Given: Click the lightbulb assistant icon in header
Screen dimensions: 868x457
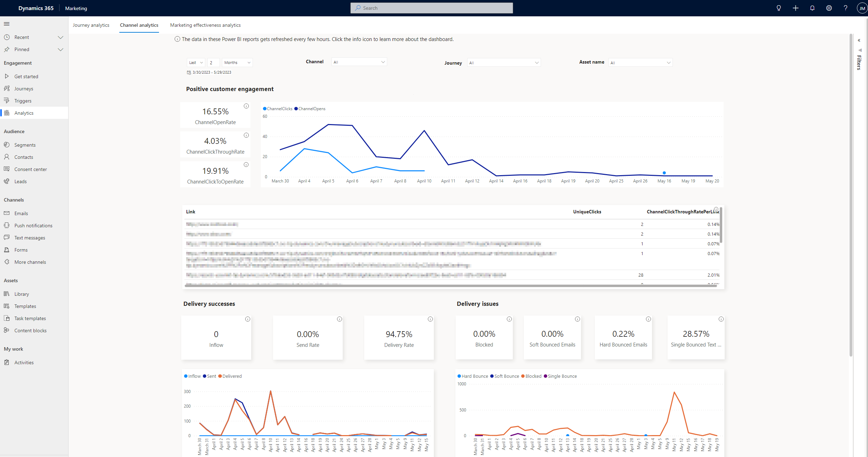Looking at the screenshot, I should point(779,8).
